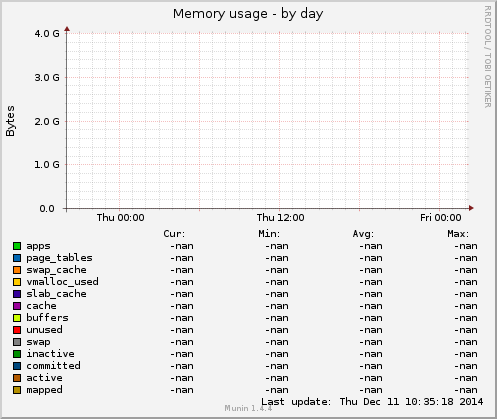Click the 'swap' legend label
The height and width of the screenshot is (419, 497).
click(38, 343)
